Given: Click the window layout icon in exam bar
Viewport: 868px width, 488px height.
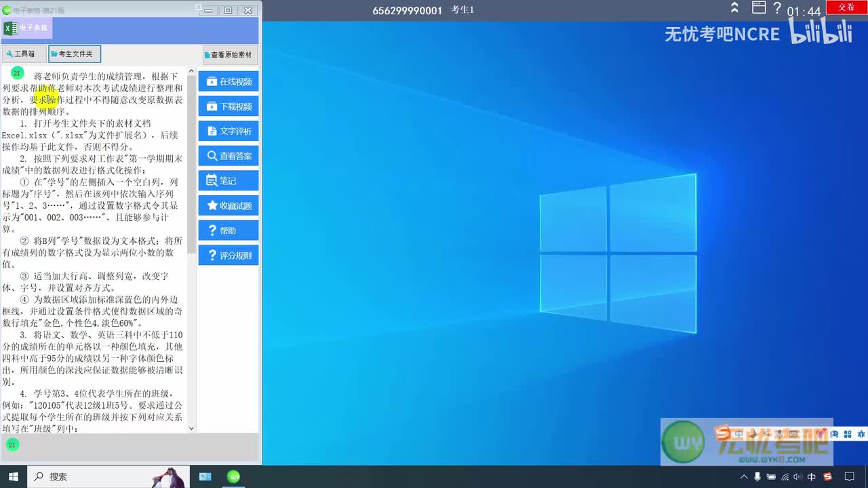Looking at the screenshot, I should 759,8.
